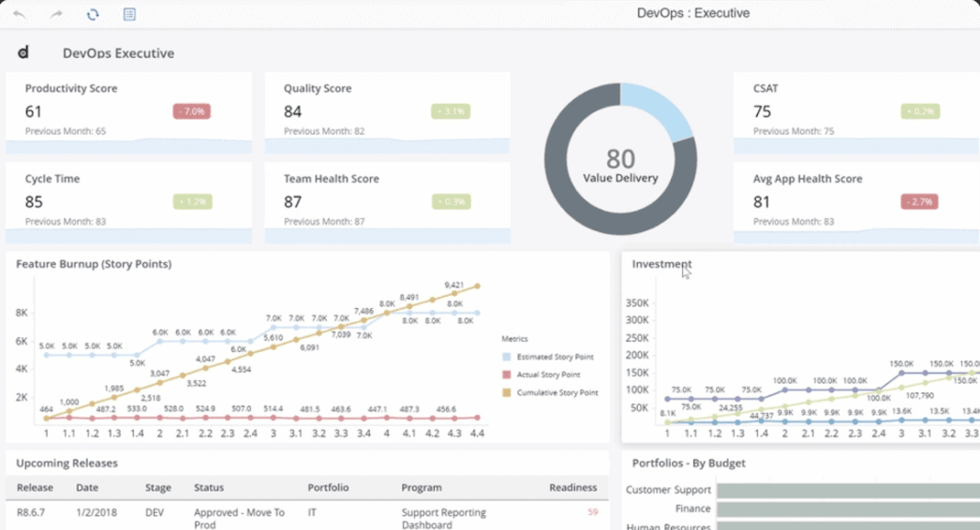Image resolution: width=980 pixels, height=530 pixels.
Task: Select Estimated Story Point legend swatch
Action: [x=507, y=357]
